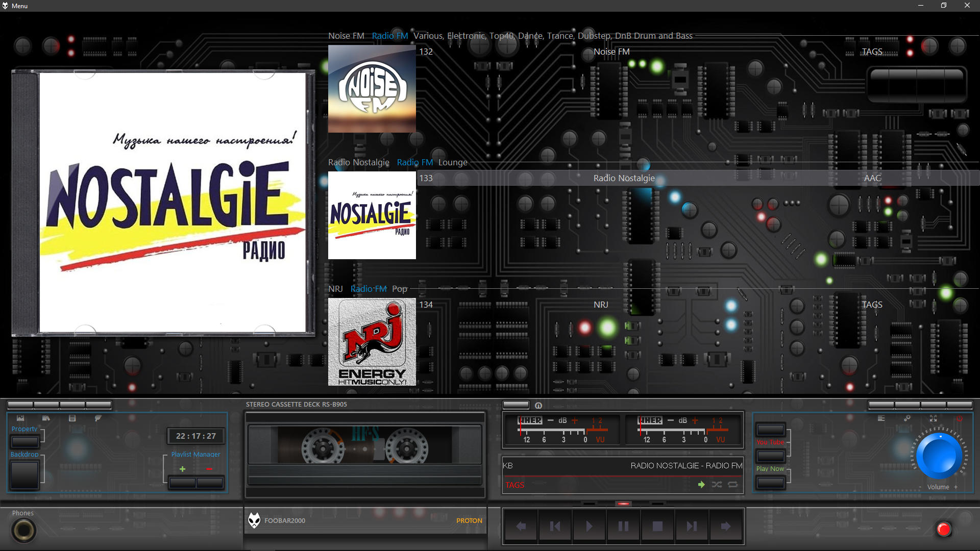Remove playlist with red minus button

[209, 469]
